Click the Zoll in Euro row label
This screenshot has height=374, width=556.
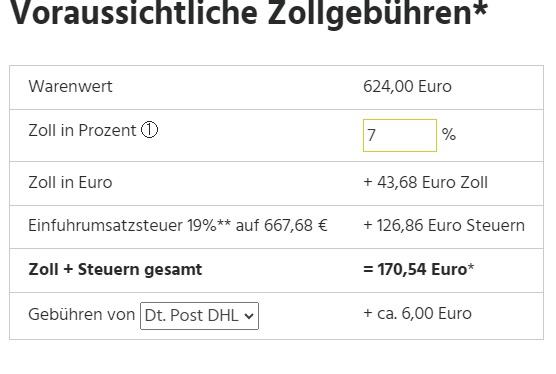tap(70, 183)
